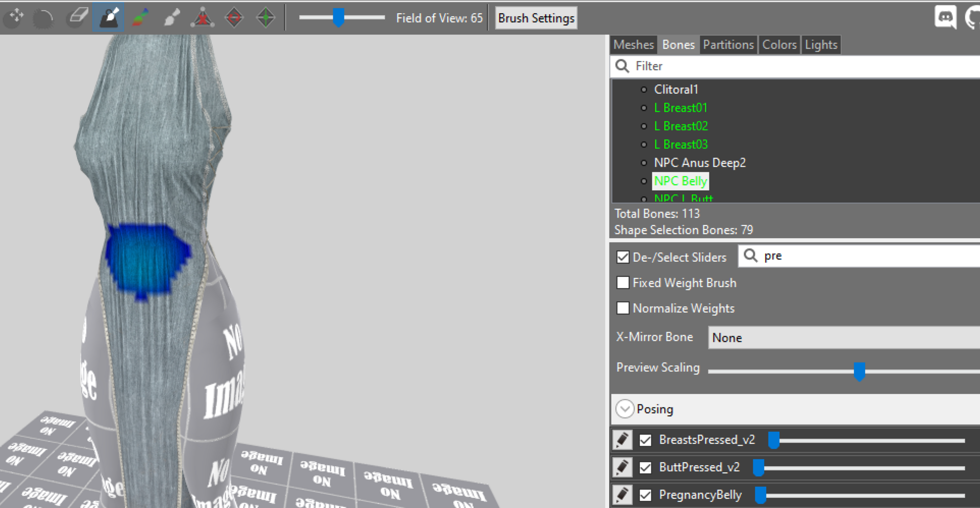Select the NPC Anus Deep2 bone
Image resolution: width=980 pixels, height=508 pixels.
700,163
